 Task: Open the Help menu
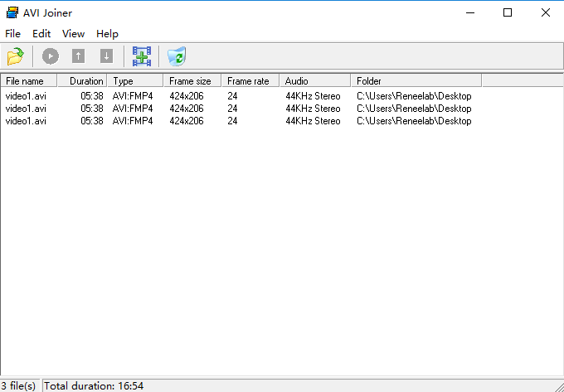107,34
